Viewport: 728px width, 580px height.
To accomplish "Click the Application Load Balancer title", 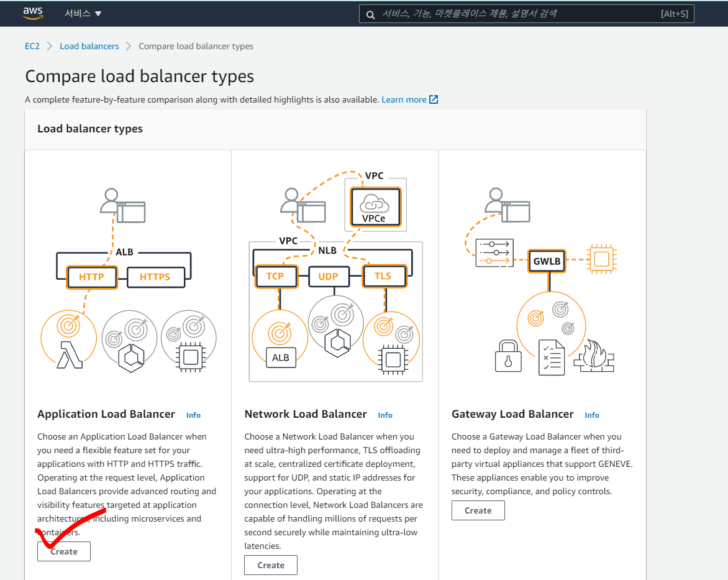I will pyautogui.click(x=106, y=414).
